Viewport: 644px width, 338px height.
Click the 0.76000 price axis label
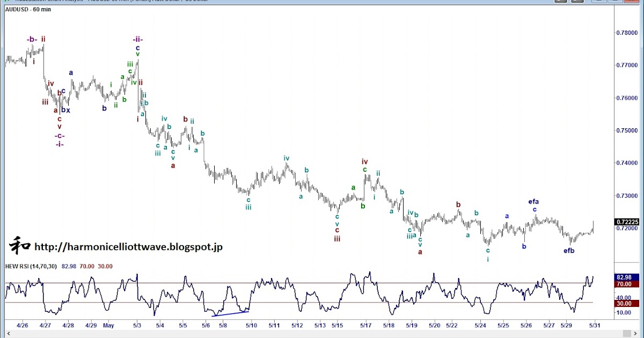click(626, 98)
